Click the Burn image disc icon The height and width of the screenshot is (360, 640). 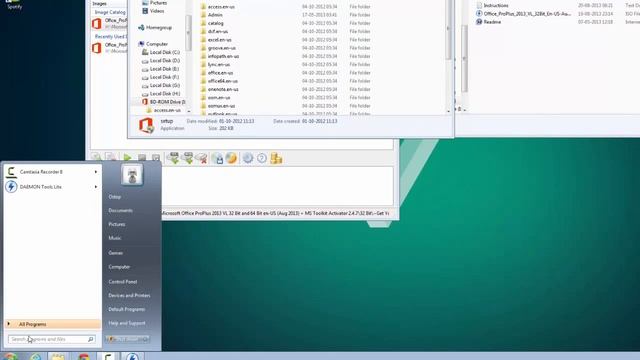231,158
